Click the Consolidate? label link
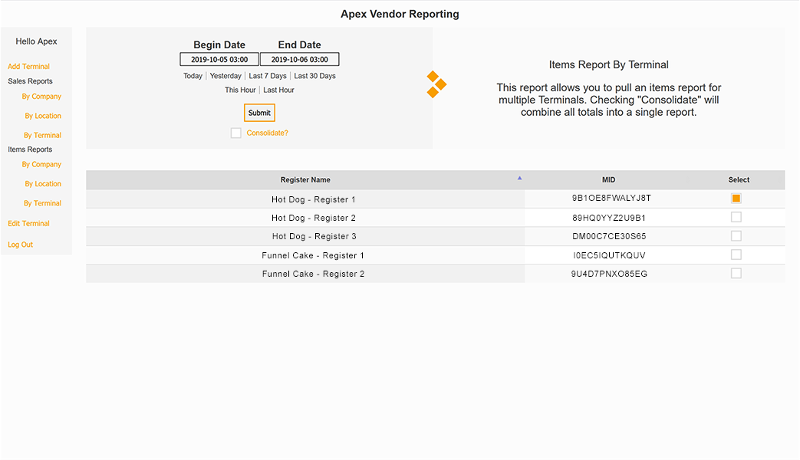The width and height of the screenshot is (800, 460). coord(267,133)
